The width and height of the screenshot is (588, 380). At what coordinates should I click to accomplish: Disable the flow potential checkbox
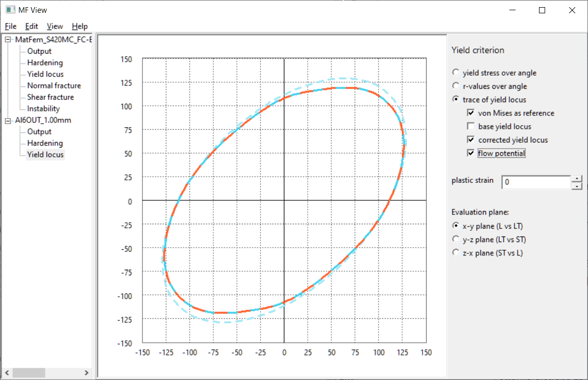tap(470, 153)
